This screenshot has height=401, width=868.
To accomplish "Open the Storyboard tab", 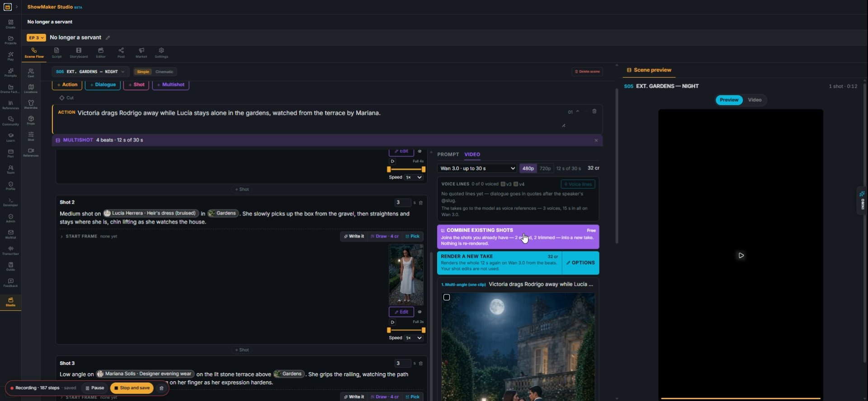I will [x=79, y=53].
